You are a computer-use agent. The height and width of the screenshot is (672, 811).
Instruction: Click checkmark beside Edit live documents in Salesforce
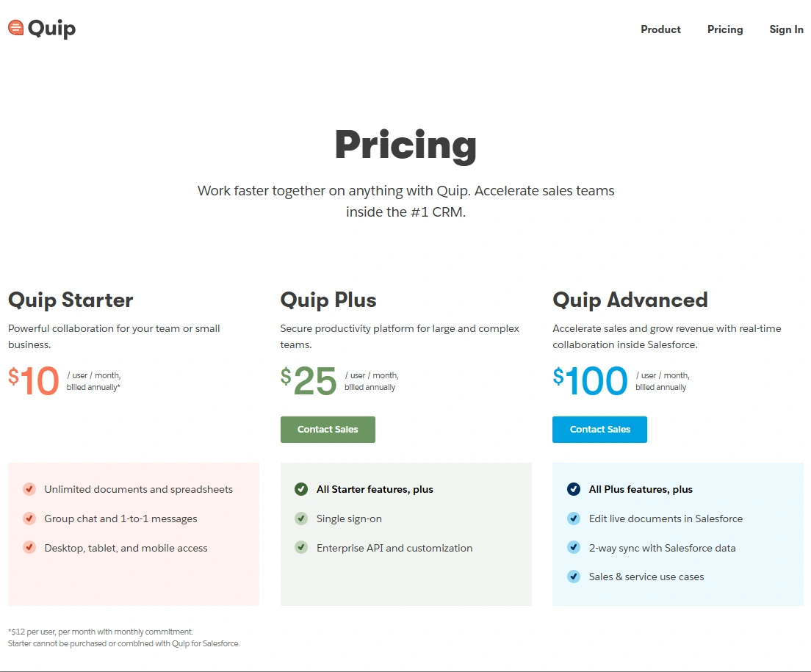pos(574,519)
